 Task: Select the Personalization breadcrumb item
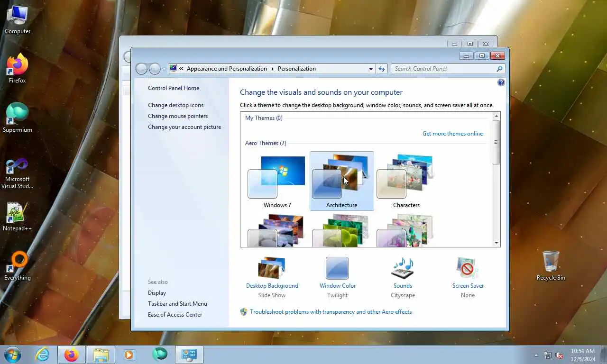[296, 69]
